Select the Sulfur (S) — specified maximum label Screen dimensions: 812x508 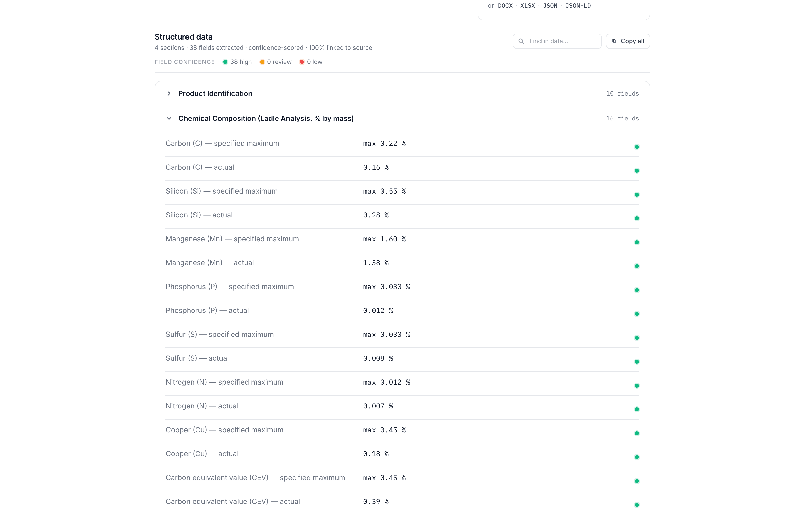click(x=219, y=334)
